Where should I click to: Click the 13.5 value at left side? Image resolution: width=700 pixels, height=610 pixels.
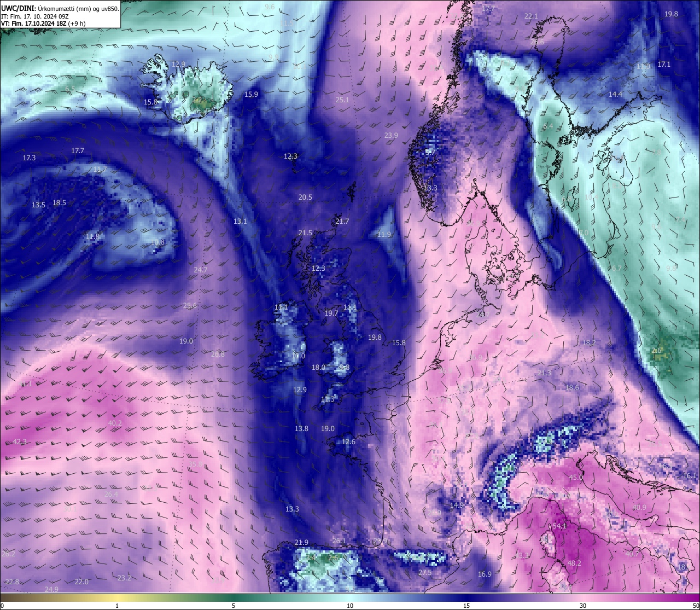pyautogui.click(x=38, y=205)
